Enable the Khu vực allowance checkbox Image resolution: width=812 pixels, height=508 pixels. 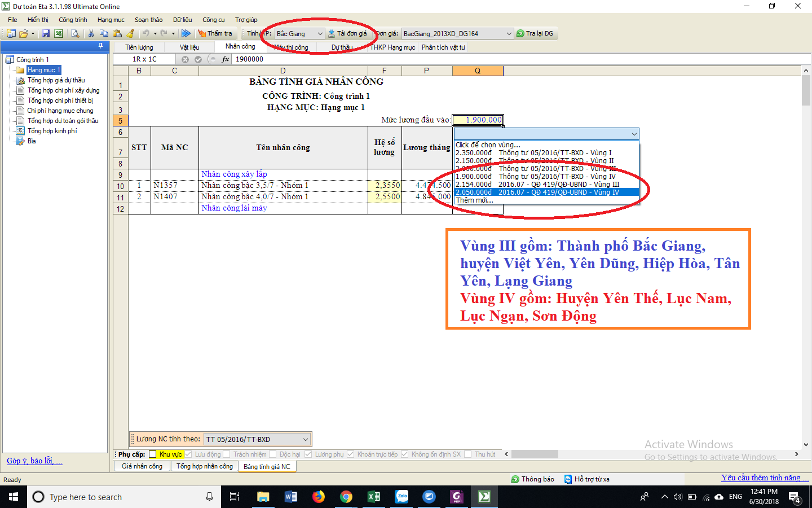click(x=153, y=454)
